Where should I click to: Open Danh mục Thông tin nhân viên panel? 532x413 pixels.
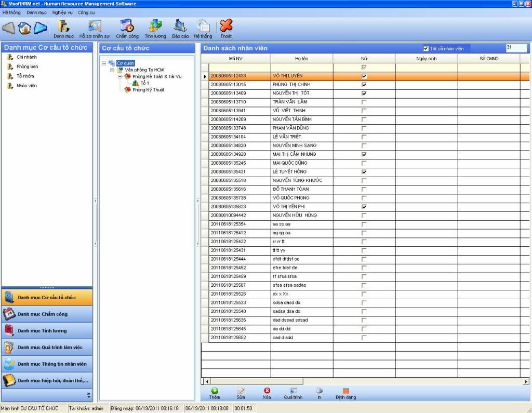[x=47, y=364]
